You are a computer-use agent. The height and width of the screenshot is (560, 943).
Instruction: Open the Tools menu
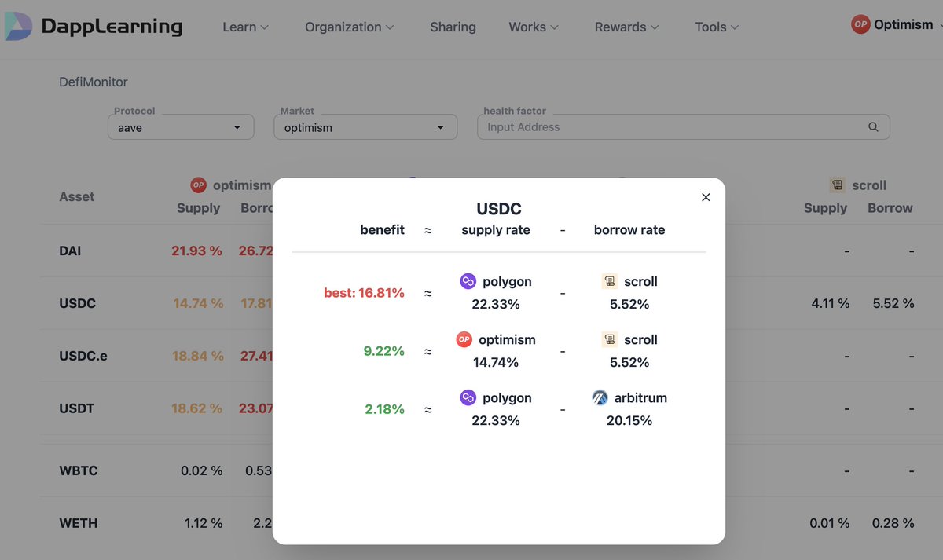pyautogui.click(x=717, y=27)
